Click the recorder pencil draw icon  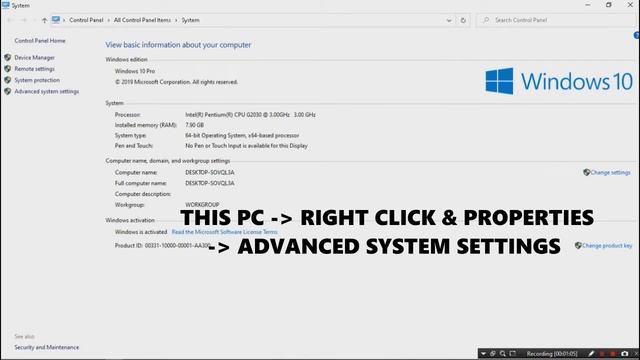tap(591, 354)
